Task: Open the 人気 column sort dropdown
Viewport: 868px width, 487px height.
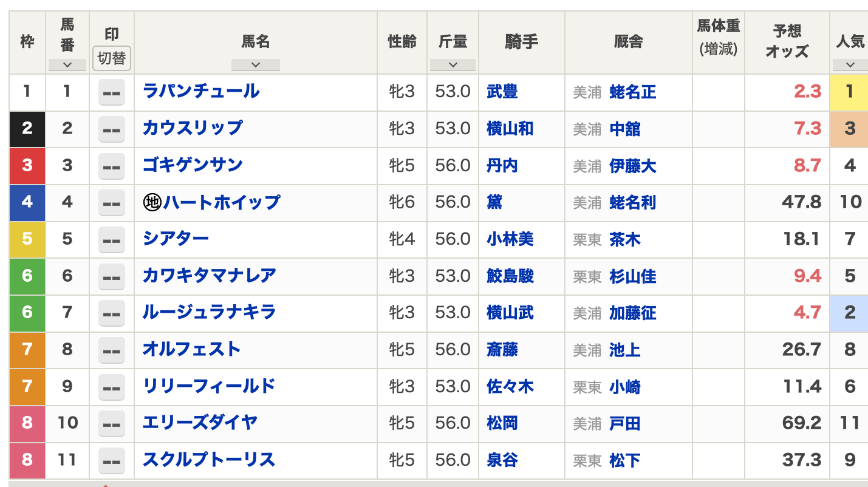Action: click(x=849, y=64)
